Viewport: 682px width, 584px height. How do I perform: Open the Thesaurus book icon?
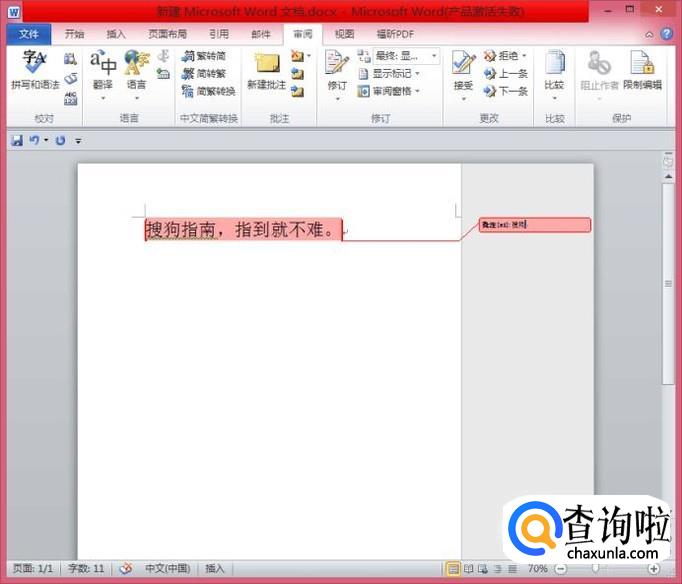point(70,79)
